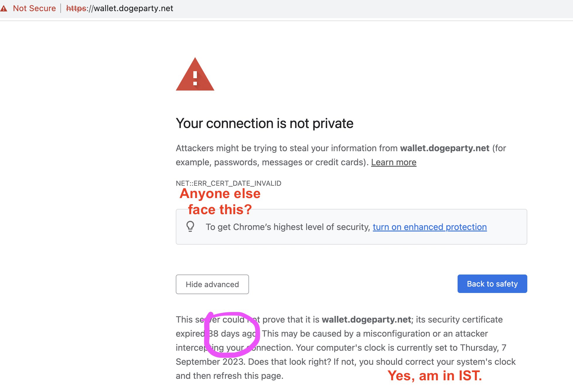Open the turn on enhanced protection link
Image resolution: width=573 pixels, height=392 pixels.
(x=430, y=227)
